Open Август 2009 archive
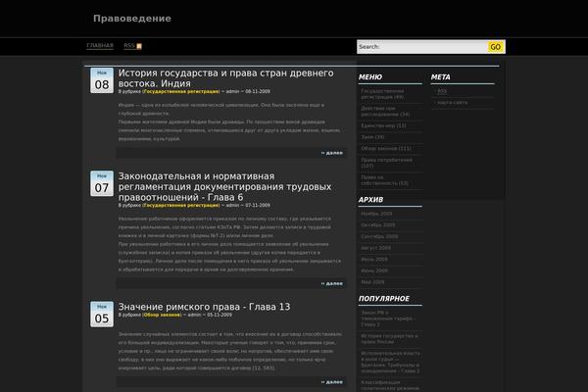Screen dimensions: 588x392 375,248
